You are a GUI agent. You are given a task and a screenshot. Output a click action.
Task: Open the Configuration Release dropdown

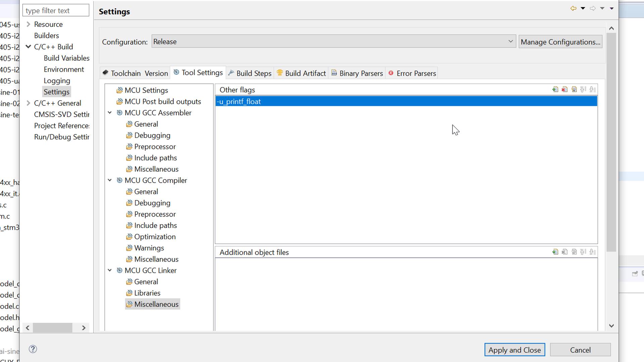[333, 42]
